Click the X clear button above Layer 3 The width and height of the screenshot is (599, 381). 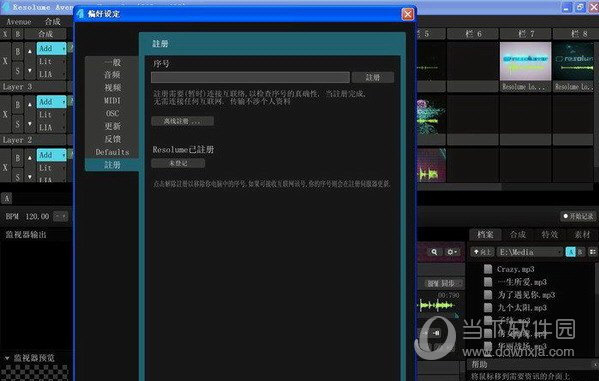coord(5,61)
